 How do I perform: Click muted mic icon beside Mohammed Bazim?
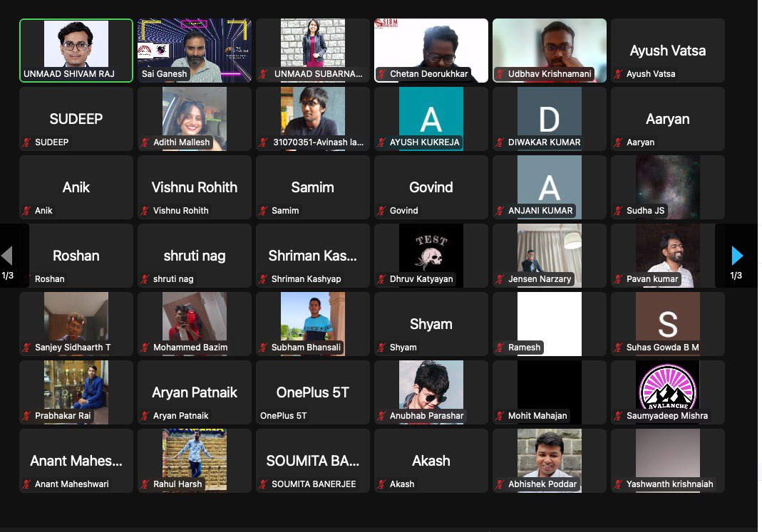pyautogui.click(x=145, y=348)
